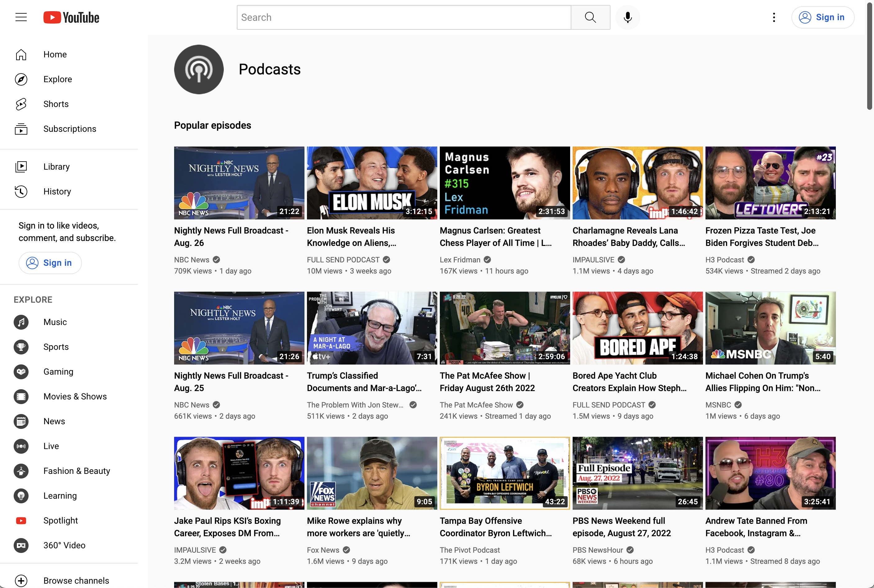Click the page vertical scrollbar
The width and height of the screenshot is (874, 588).
(x=869, y=56)
